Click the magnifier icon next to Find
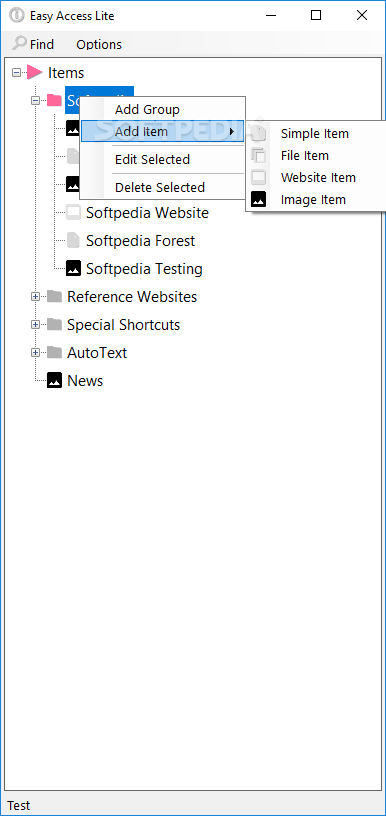Viewport: 386px width, 816px height. (x=19, y=43)
